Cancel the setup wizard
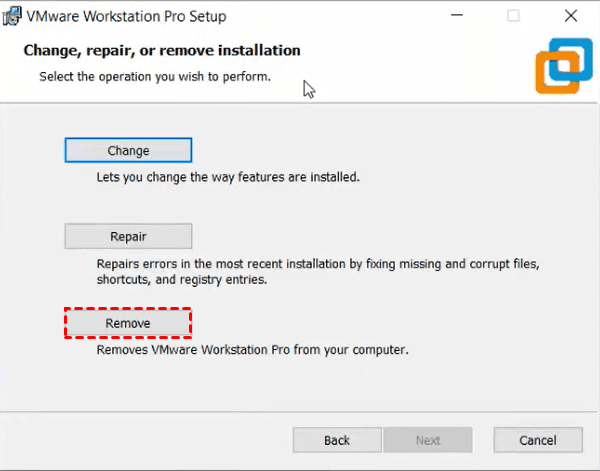The width and height of the screenshot is (600, 471). tap(538, 440)
